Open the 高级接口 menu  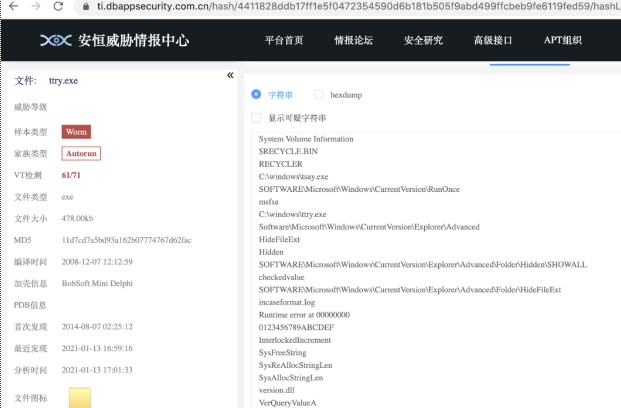click(495, 41)
